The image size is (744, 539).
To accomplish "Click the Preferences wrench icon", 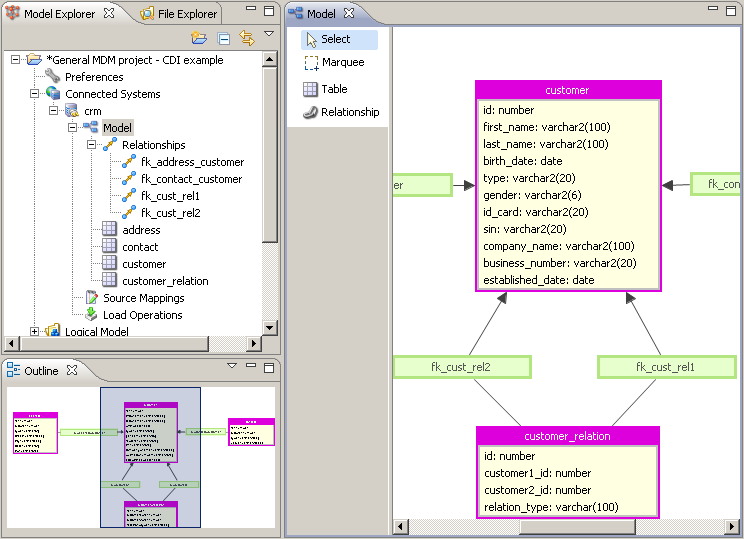I will 52,76.
